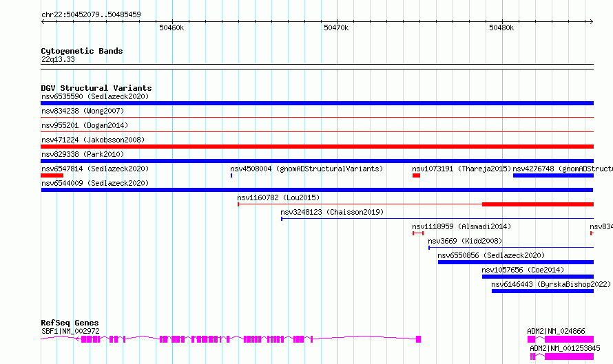This screenshot has width=613, height=364.
Task: Click the blue nsv4276748 variant bar
Action: tap(553, 175)
